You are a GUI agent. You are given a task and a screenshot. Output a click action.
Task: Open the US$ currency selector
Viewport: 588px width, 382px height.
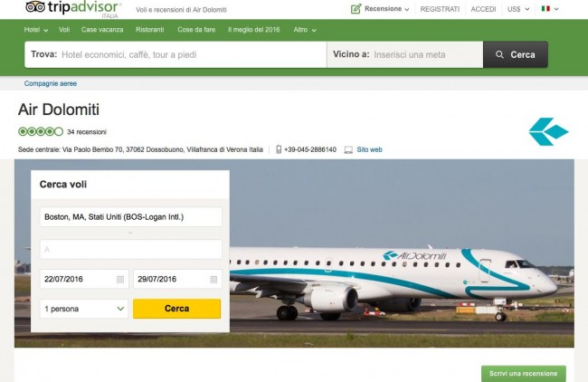pyautogui.click(x=518, y=9)
